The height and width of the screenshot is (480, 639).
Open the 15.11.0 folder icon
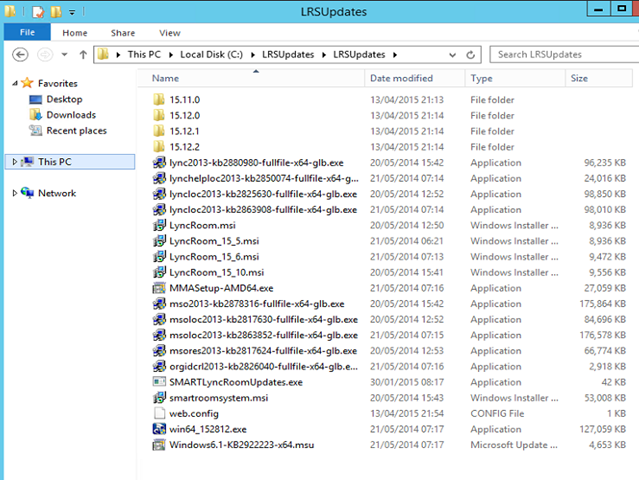[x=158, y=100]
